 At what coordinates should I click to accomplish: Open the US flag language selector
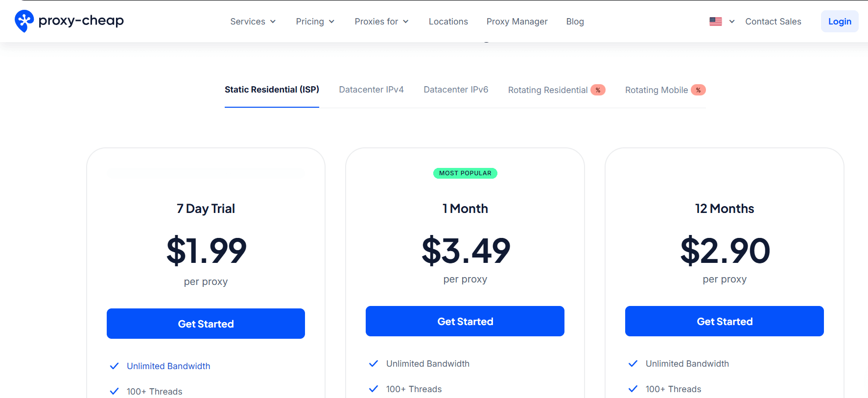[x=716, y=22]
